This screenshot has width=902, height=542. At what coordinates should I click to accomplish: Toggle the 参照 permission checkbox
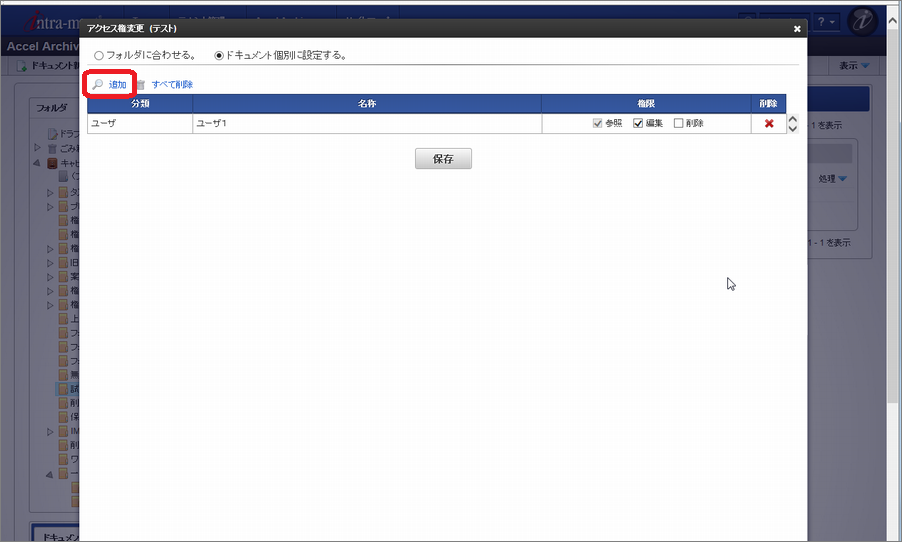(x=597, y=123)
